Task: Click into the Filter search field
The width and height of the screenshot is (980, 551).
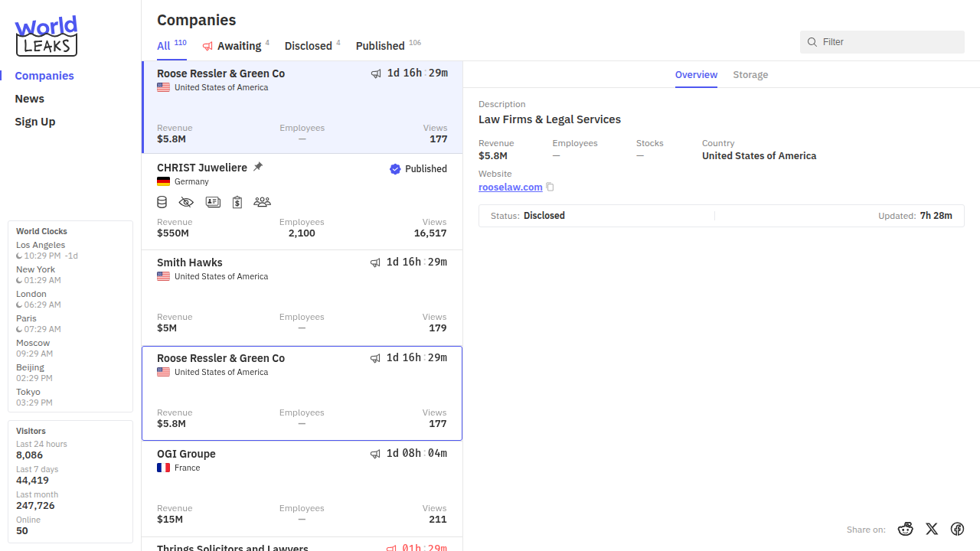Action: tap(888, 42)
